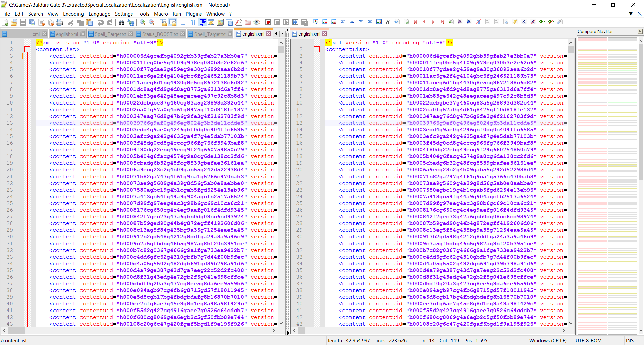
Task: Close the english.xml tab in the right view
Action: click(x=324, y=34)
